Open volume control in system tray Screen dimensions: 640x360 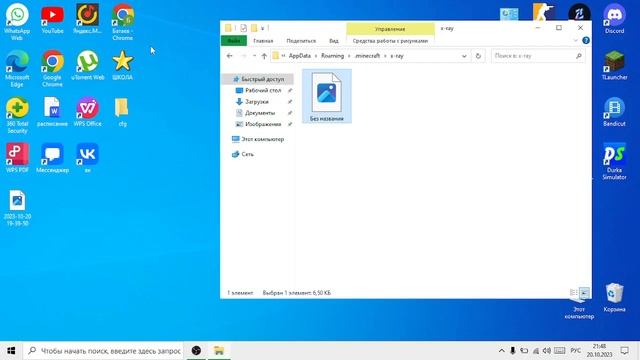pos(547,351)
